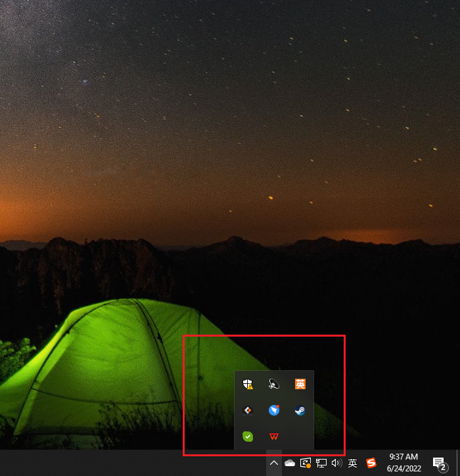Click the Show desktop strip at taskbar edge
The height and width of the screenshot is (476, 460).
[457, 463]
